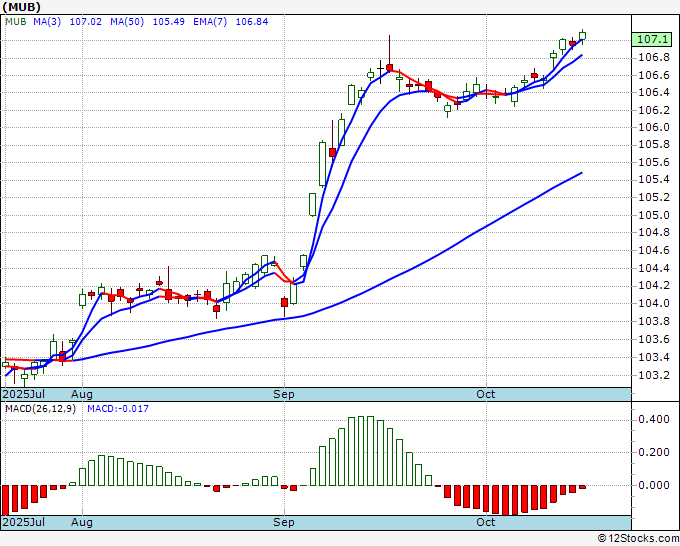Image resolution: width=680 pixels, height=546 pixels.
Task: Click the 103.8 price axis label
Action: tap(653, 321)
